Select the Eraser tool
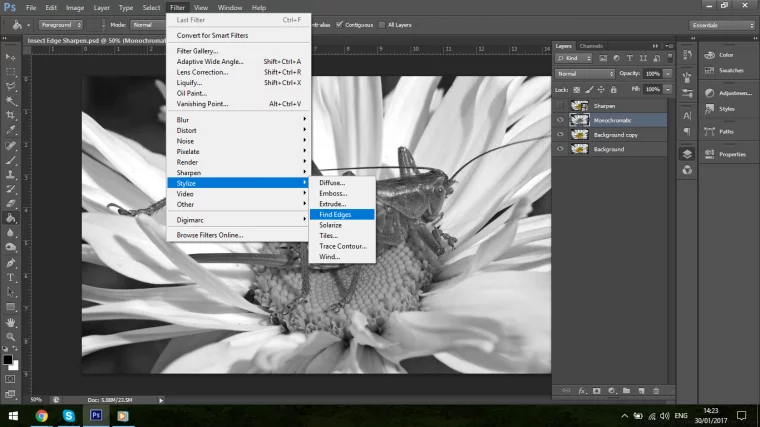760x427 pixels. (x=10, y=204)
